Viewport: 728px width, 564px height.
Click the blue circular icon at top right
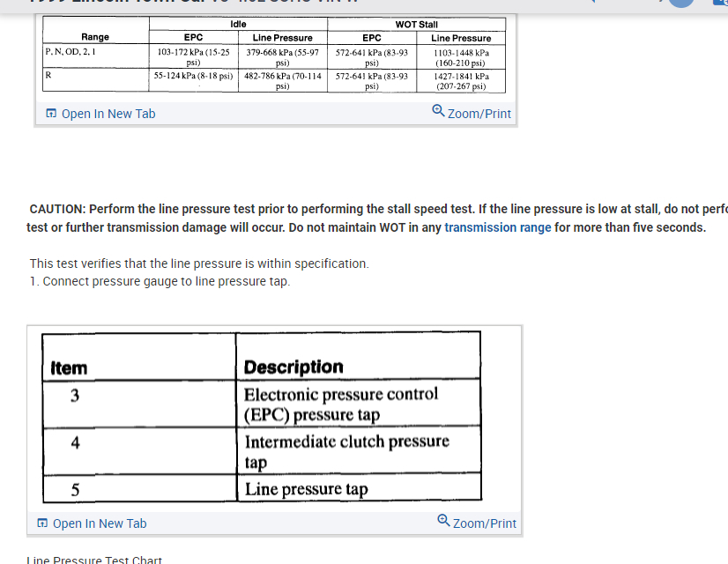(680, 4)
